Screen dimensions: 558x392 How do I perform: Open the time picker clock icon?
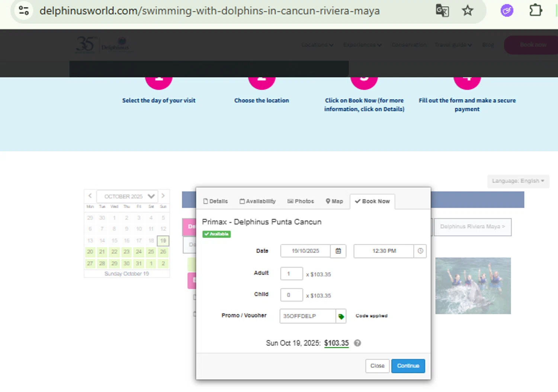(x=420, y=251)
